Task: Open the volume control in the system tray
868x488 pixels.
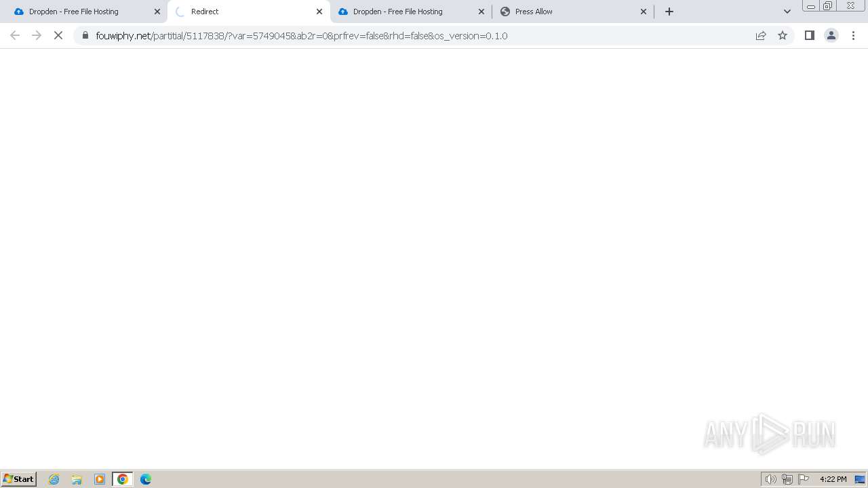Action: tap(771, 479)
